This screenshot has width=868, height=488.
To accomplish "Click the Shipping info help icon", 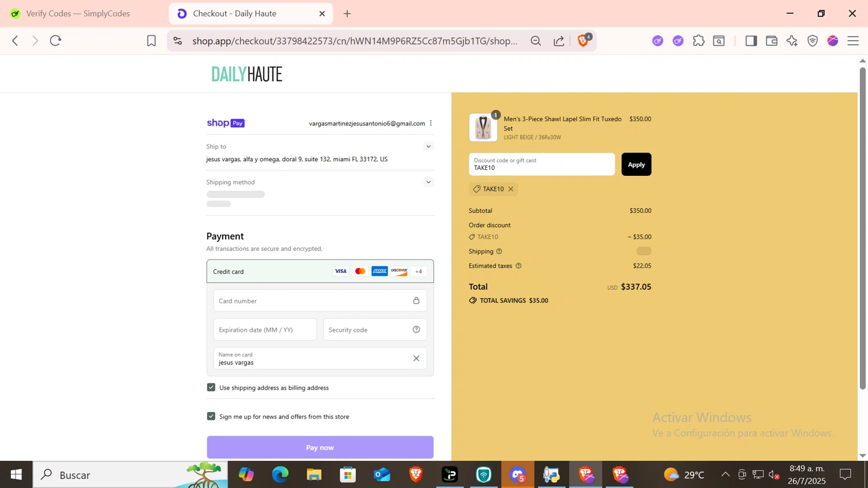I will point(499,252).
